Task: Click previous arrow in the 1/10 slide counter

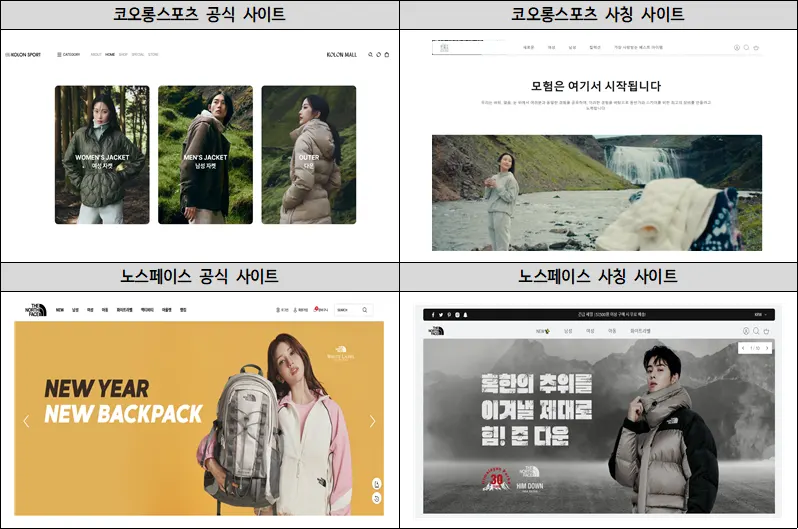Action: point(743,348)
